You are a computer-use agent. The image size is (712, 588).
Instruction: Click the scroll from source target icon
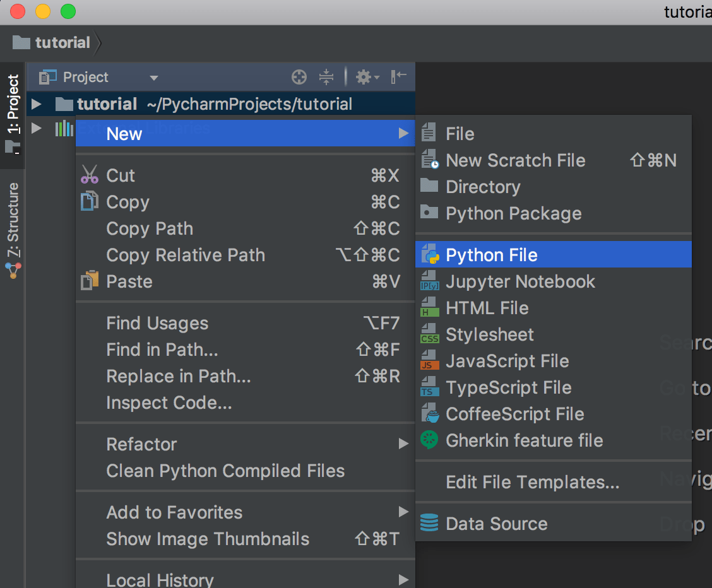(x=299, y=78)
